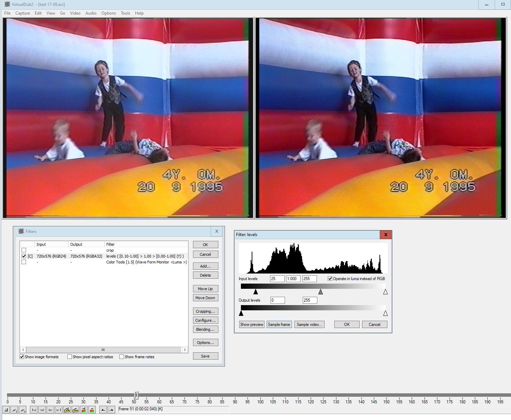Close the Filters dialog

pyautogui.click(x=217, y=231)
